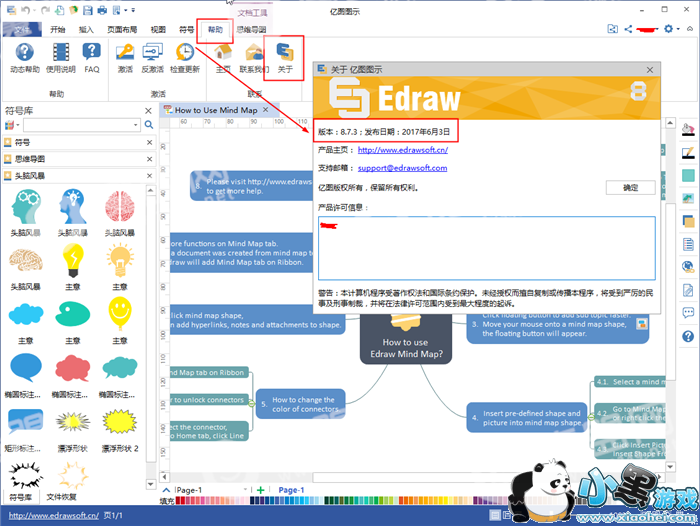Open the Undo history dropdown arrow

point(34,10)
